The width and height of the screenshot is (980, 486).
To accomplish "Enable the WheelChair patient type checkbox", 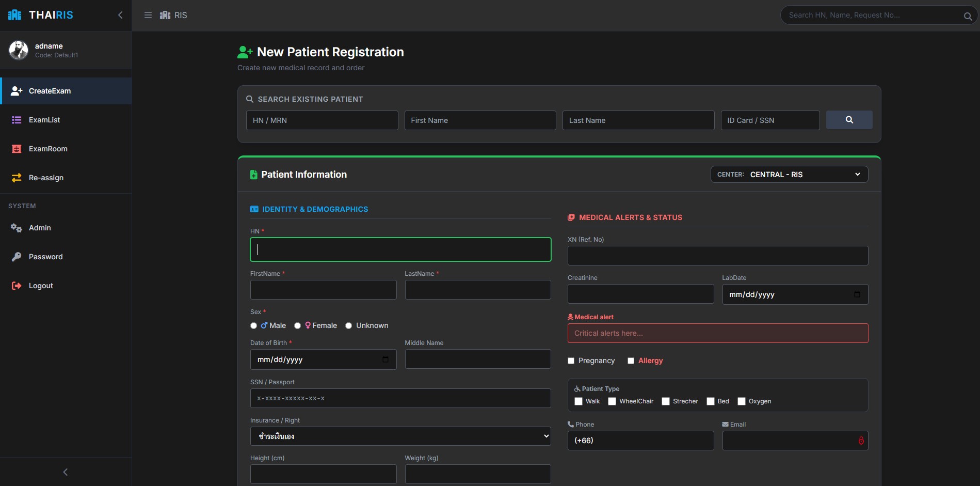I will (x=612, y=401).
